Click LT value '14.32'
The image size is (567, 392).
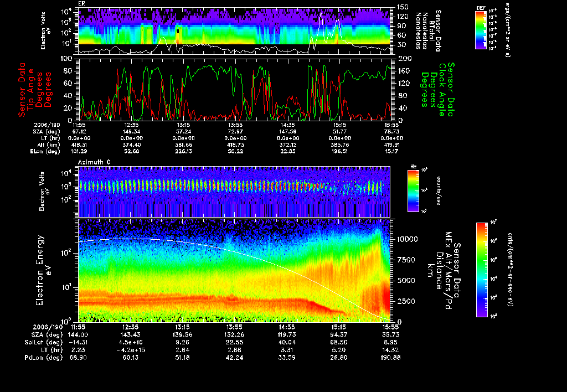pos(391,350)
